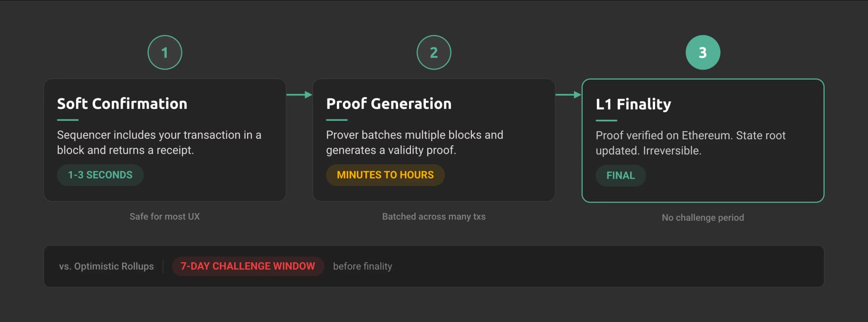
Task: Click arrow between Soft Confirmation and Proof Generation
Action: (299, 95)
